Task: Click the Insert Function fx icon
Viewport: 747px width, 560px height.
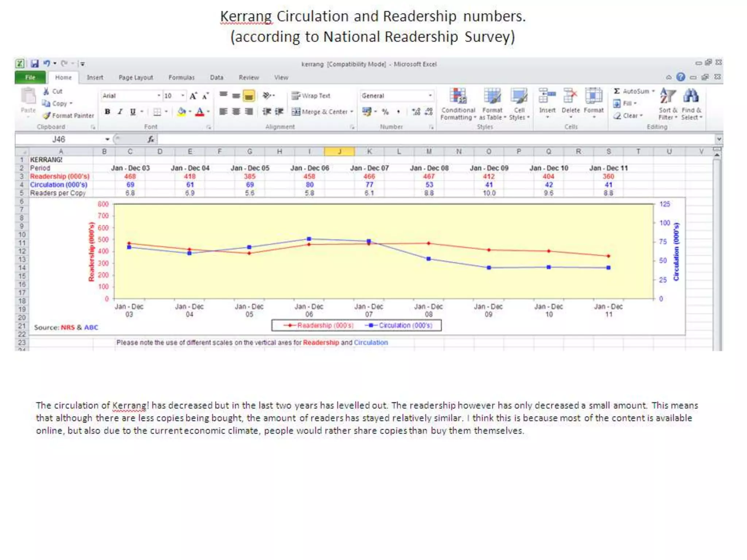Action: (x=151, y=139)
